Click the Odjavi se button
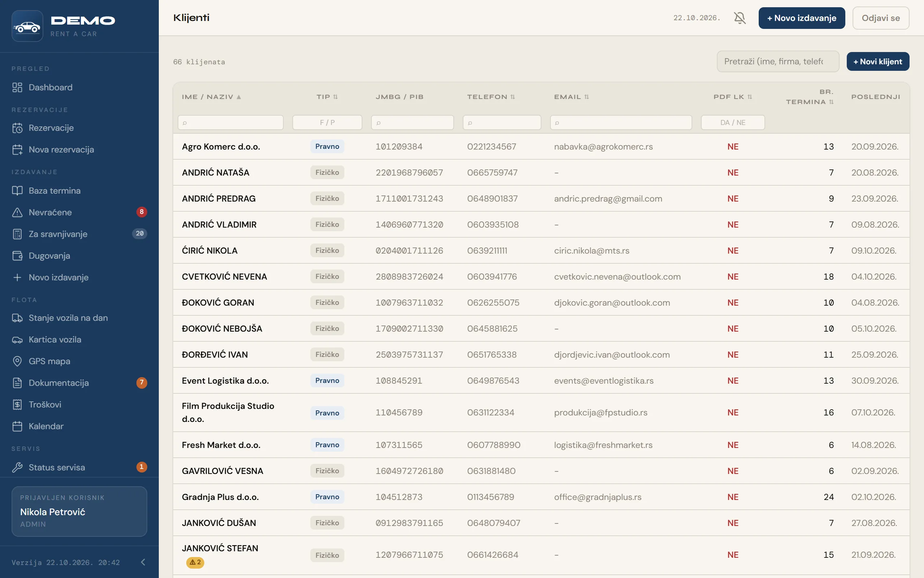The image size is (924, 578). click(x=880, y=18)
